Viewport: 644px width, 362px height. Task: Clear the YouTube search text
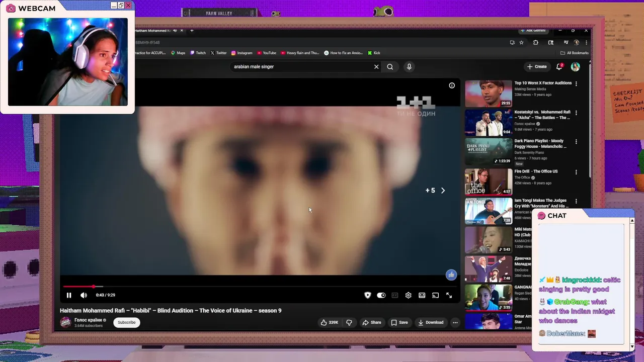click(x=376, y=66)
